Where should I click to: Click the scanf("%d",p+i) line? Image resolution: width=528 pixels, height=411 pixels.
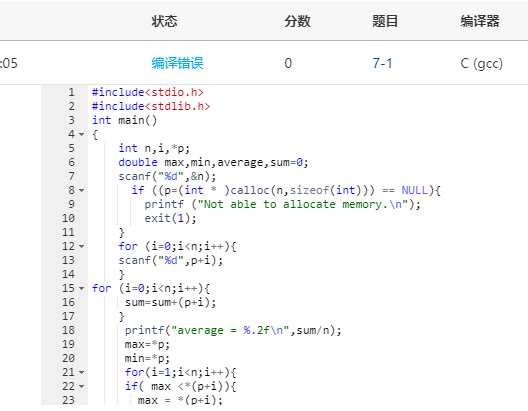[x=171, y=261]
